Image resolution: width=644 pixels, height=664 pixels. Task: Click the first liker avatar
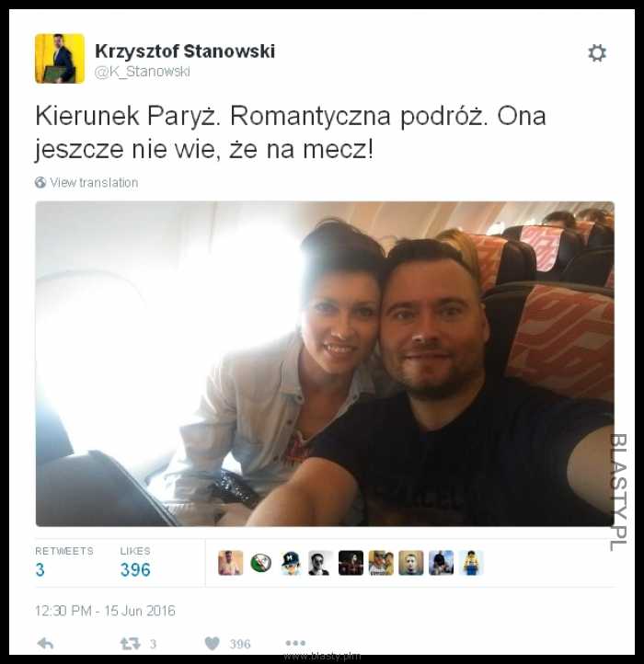231,563
